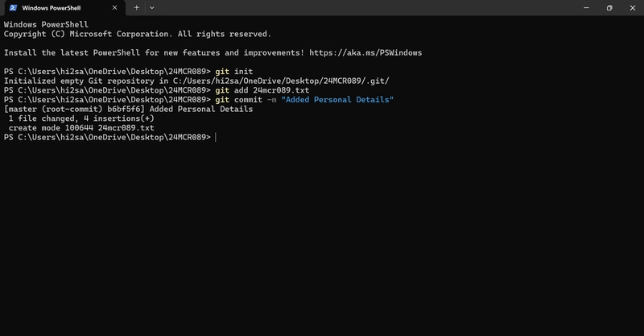Viewport: 644px width, 336px height.
Task: Click the "create mode 100644" output line
Action: coord(81,128)
